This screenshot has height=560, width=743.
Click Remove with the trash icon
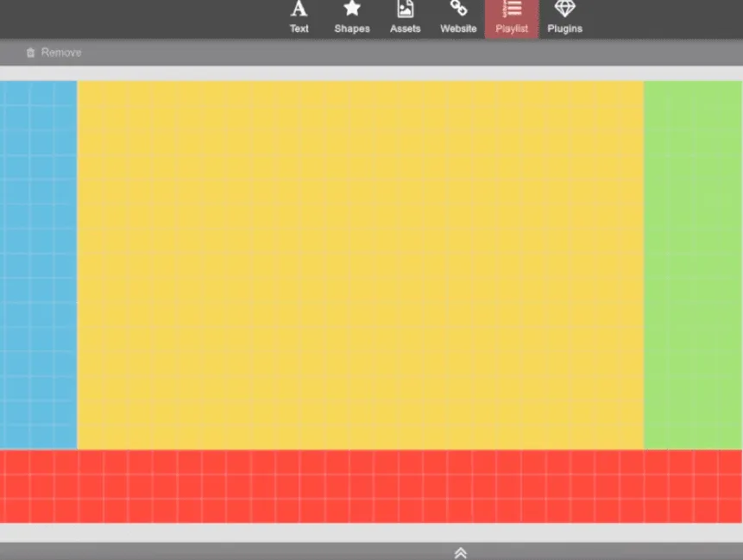tap(54, 53)
